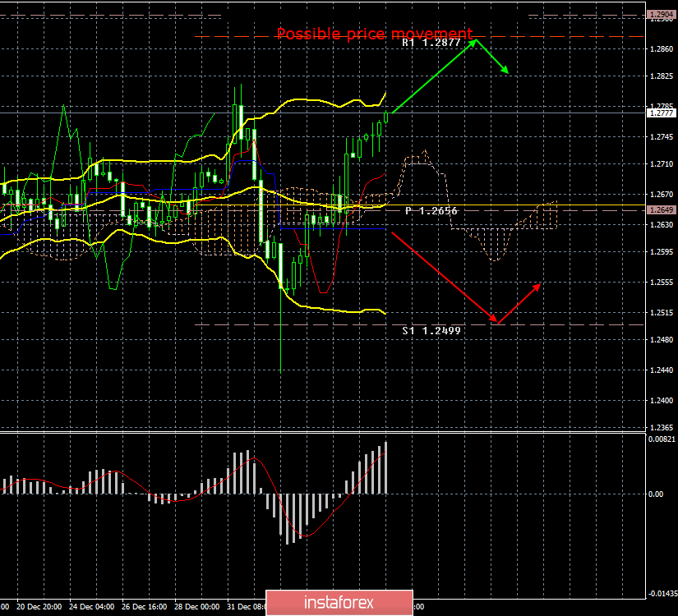Click the P 1.2656 pivot label
The height and width of the screenshot is (616, 678).
[431, 211]
